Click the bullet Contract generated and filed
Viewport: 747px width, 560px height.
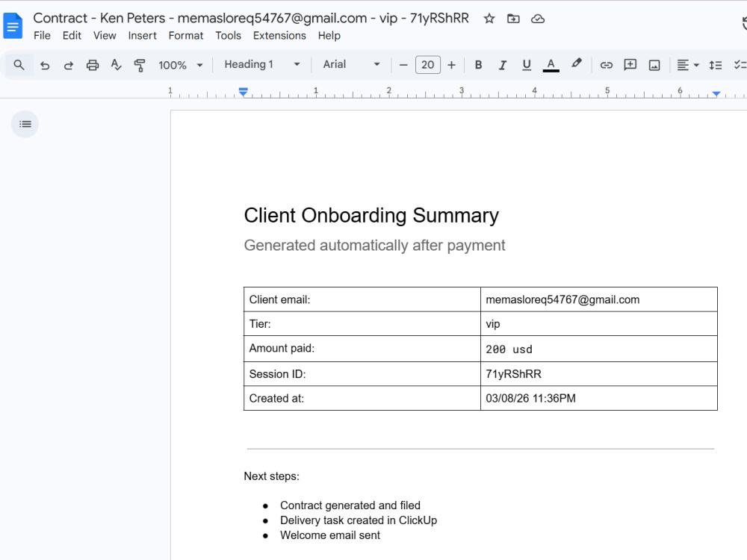pos(350,505)
